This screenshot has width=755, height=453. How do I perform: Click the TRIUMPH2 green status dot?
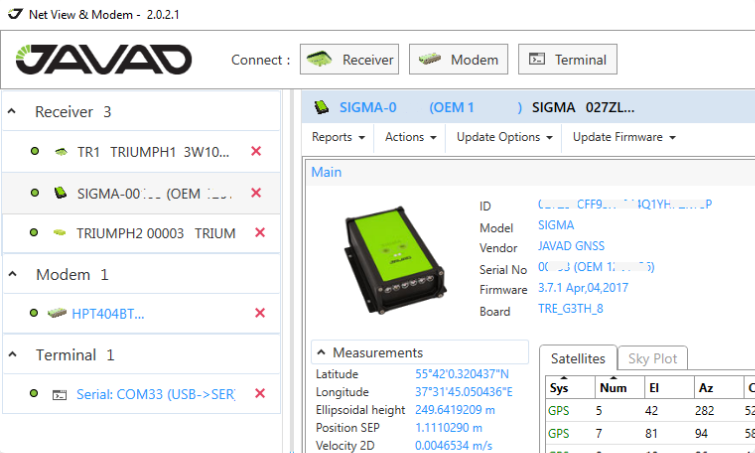pos(34,233)
